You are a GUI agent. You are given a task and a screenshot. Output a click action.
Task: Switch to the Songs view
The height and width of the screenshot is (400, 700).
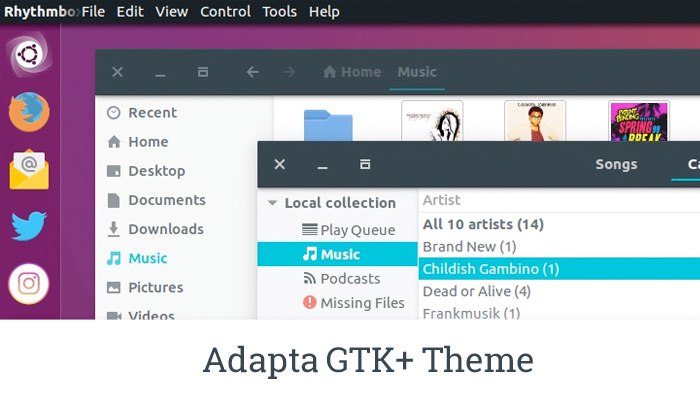pyautogui.click(x=616, y=164)
